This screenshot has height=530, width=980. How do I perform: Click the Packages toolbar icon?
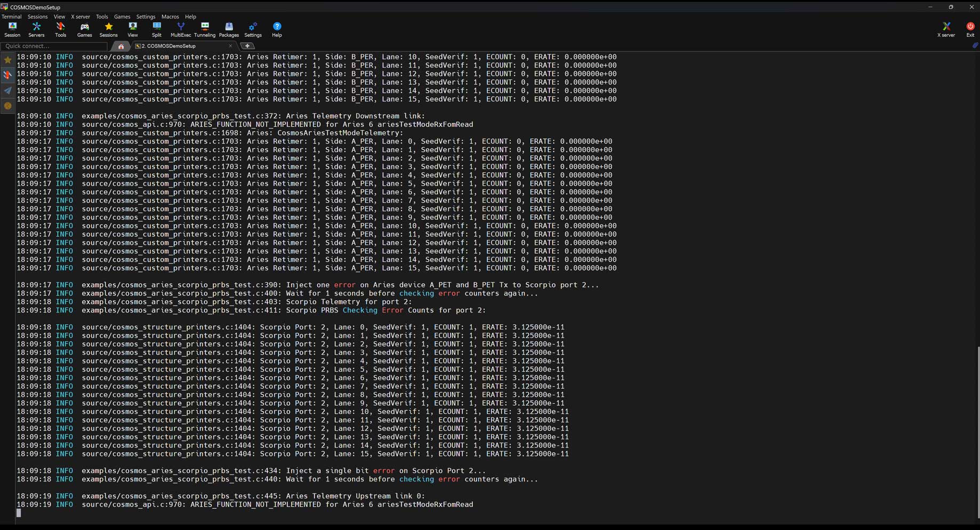(x=229, y=29)
